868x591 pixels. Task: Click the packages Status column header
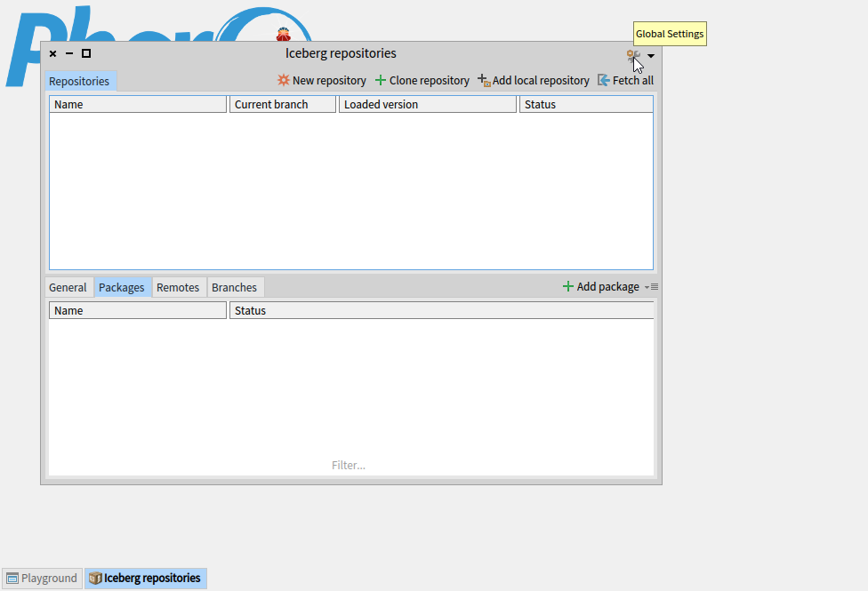[x=442, y=310]
